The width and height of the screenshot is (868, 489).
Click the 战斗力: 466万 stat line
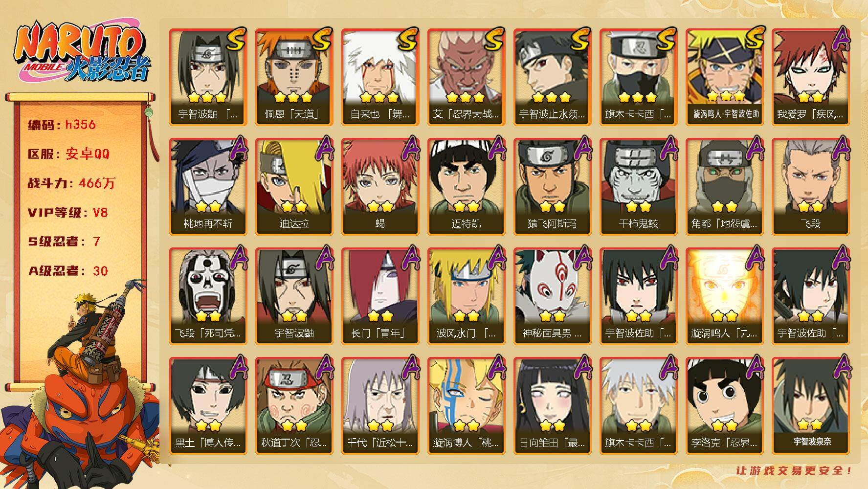click(x=71, y=183)
